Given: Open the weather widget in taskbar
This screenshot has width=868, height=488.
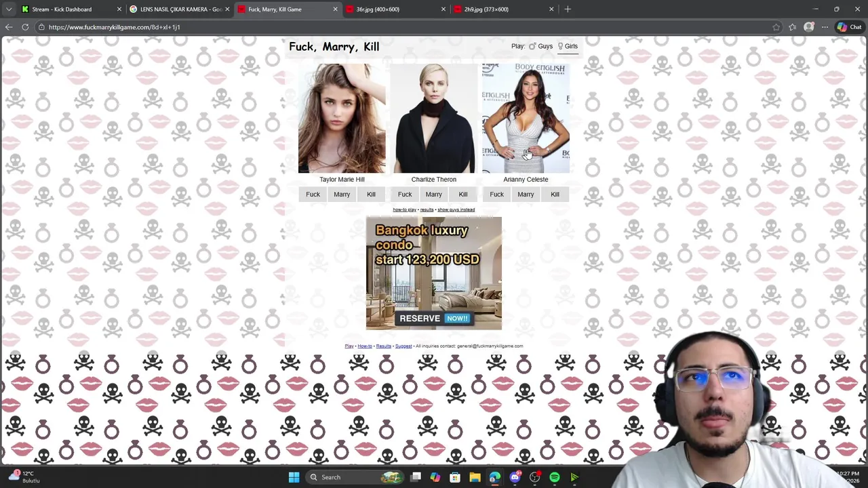Looking at the screenshot, I should coord(24,477).
